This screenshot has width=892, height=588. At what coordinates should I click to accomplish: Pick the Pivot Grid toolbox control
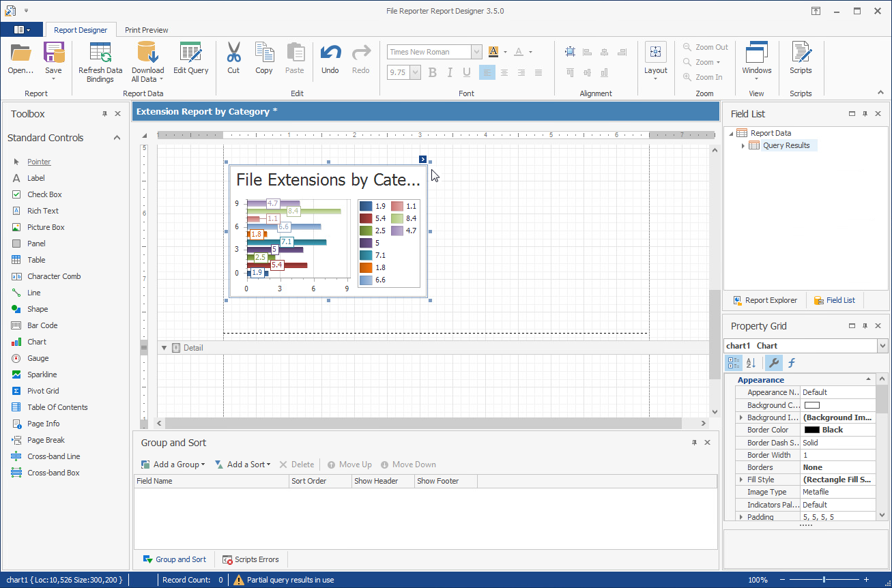(x=43, y=391)
